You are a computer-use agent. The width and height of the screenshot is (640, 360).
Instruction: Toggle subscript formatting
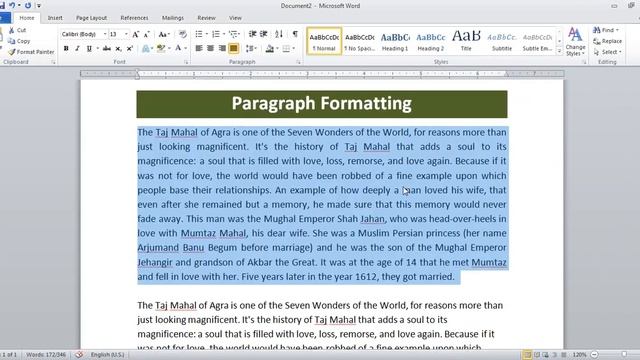click(x=118, y=49)
